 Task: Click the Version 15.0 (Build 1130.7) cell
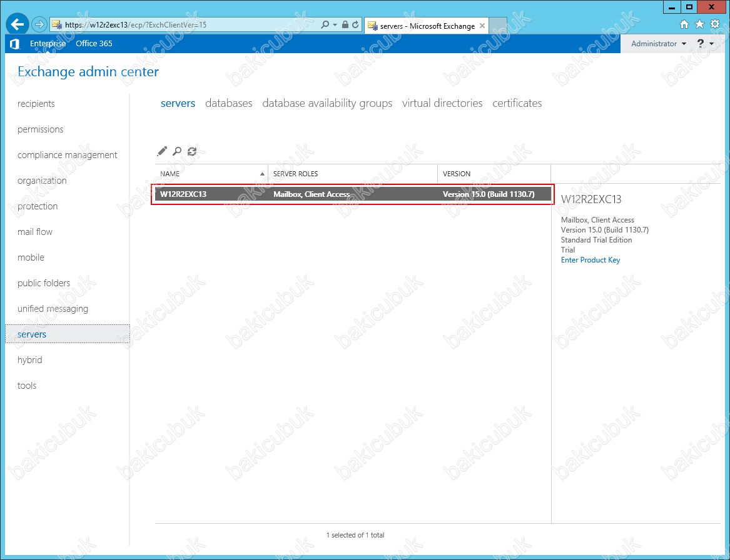click(489, 194)
